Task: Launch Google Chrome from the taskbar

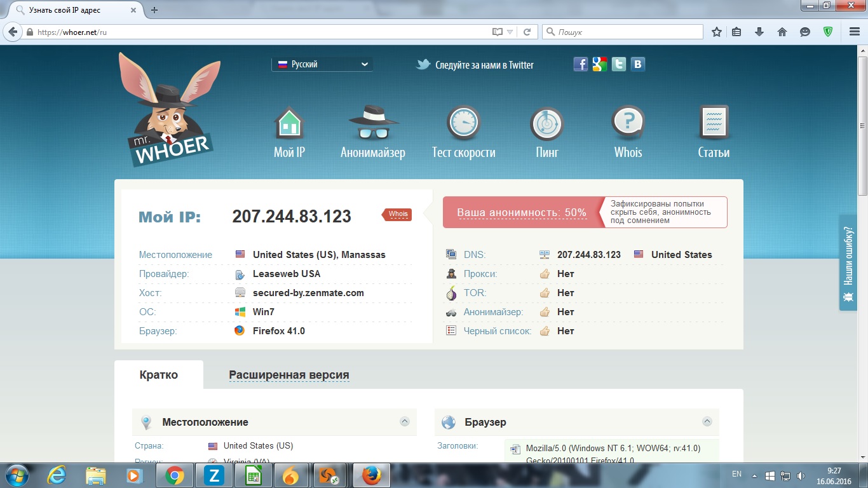Action: pos(175,475)
